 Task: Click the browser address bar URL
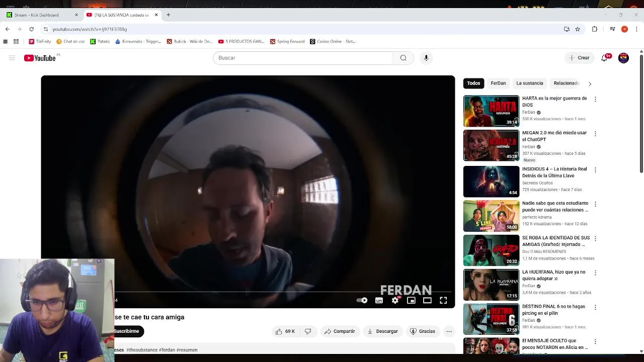pos(90,29)
